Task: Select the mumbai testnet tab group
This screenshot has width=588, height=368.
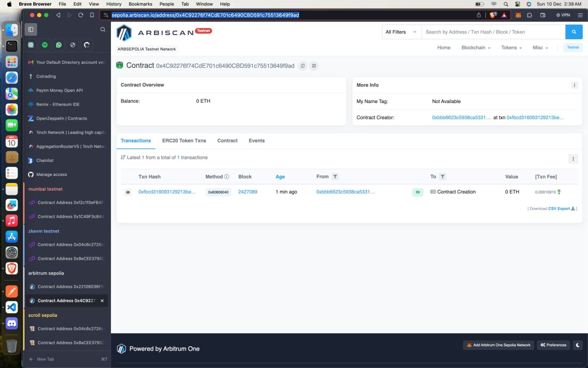Action: [46, 189]
